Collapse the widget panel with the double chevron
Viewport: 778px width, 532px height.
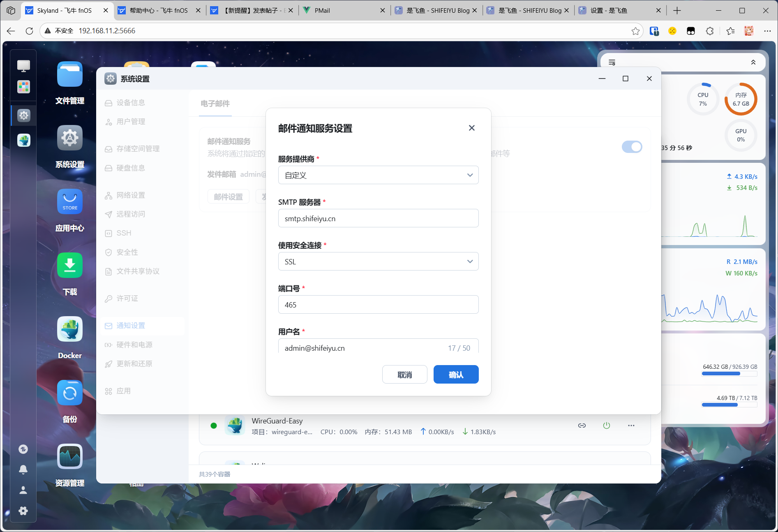[753, 62]
